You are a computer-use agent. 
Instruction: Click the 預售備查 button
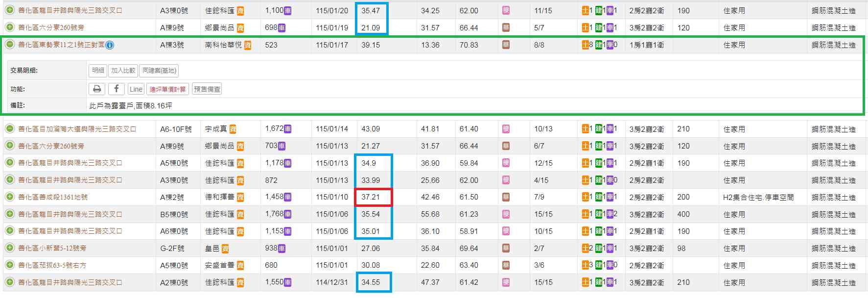coord(207,89)
